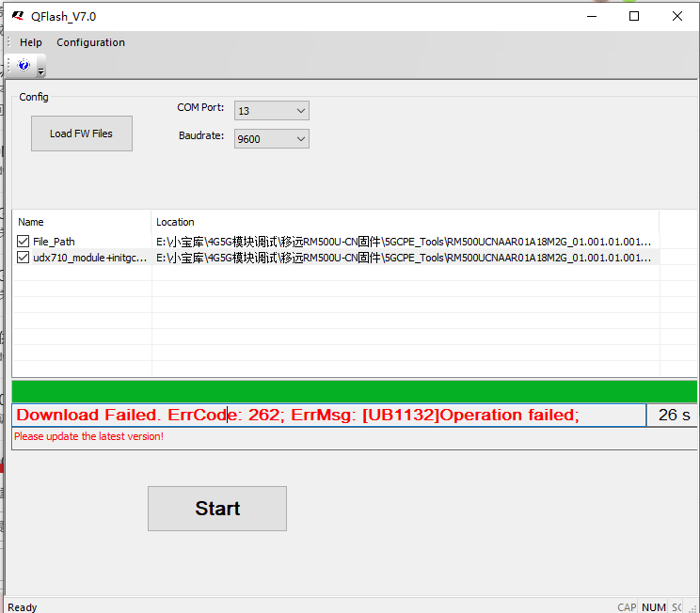Click the Name column header
The image size is (700, 613).
31,222
